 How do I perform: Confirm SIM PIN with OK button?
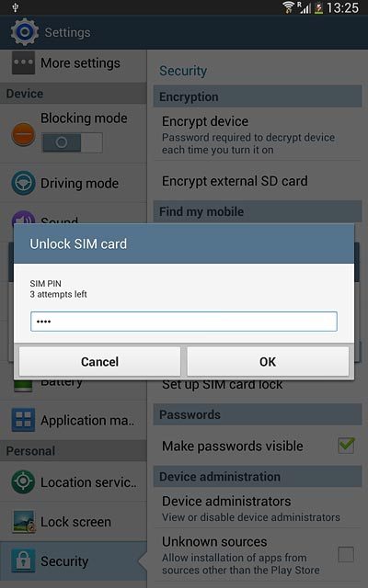point(268,361)
